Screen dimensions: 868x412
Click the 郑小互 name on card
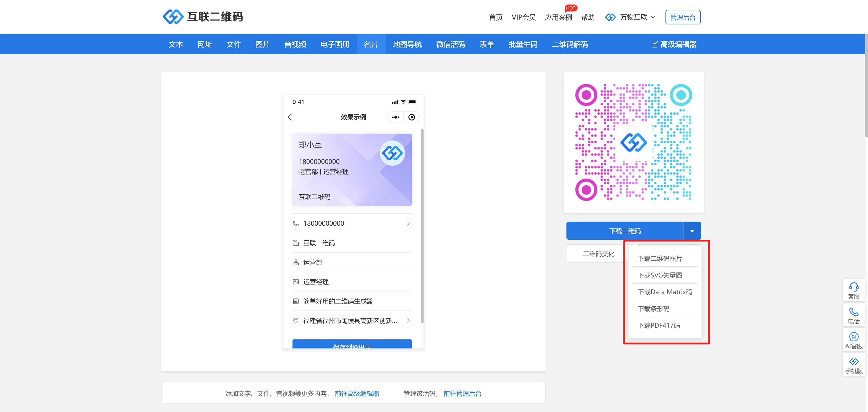click(310, 145)
